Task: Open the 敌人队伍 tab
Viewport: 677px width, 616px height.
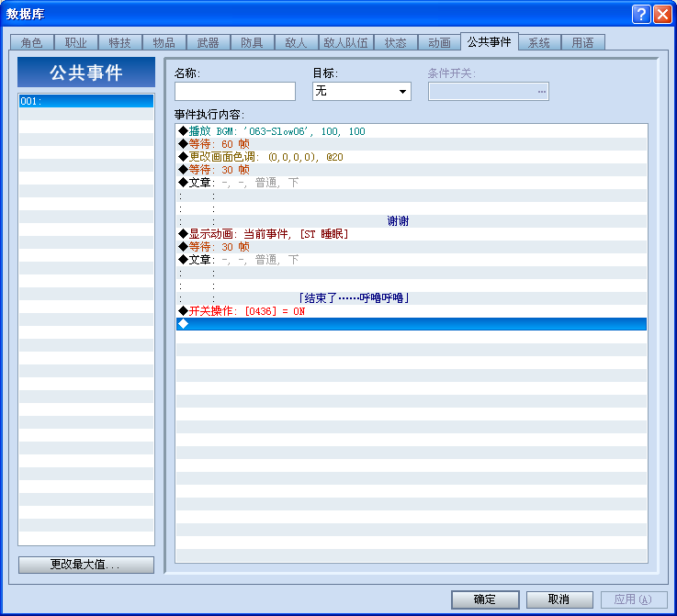Action: pyautogui.click(x=345, y=42)
